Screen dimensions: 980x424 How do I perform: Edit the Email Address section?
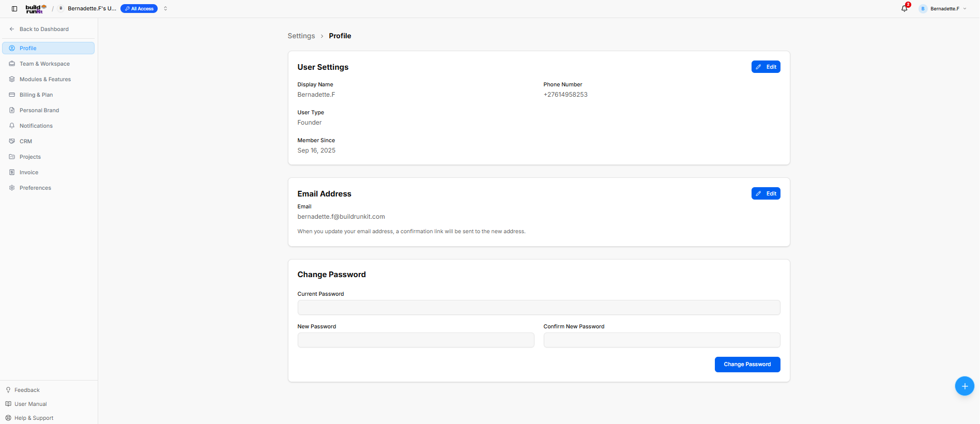[765, 193]
